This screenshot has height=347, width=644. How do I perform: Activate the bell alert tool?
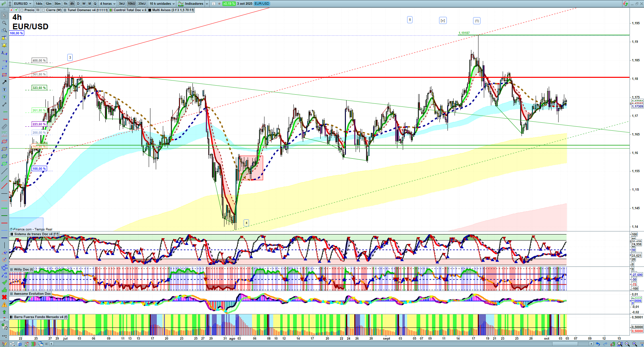(4, 45)
